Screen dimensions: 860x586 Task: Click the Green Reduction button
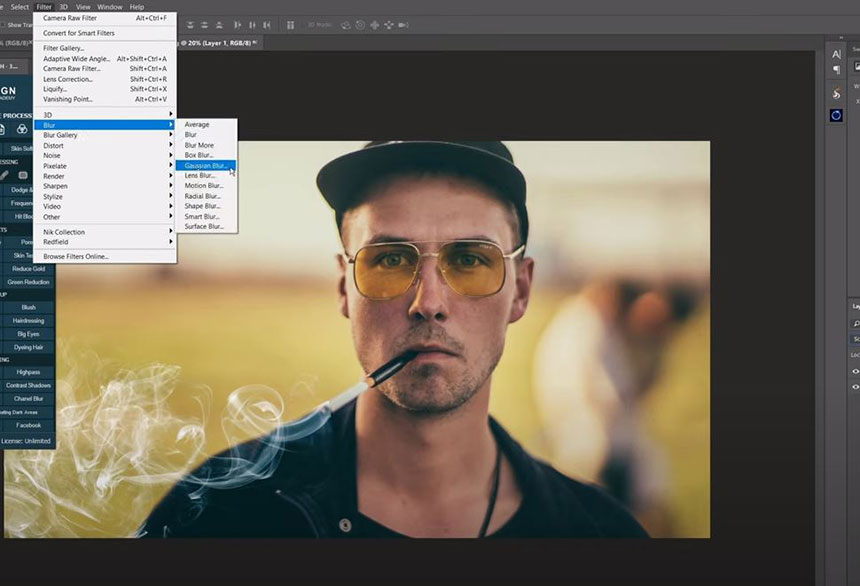[x=28, y=282]
